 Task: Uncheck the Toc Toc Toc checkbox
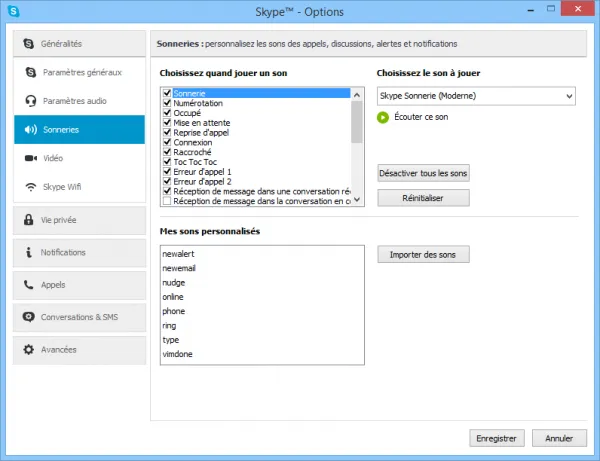coord(167,161)
